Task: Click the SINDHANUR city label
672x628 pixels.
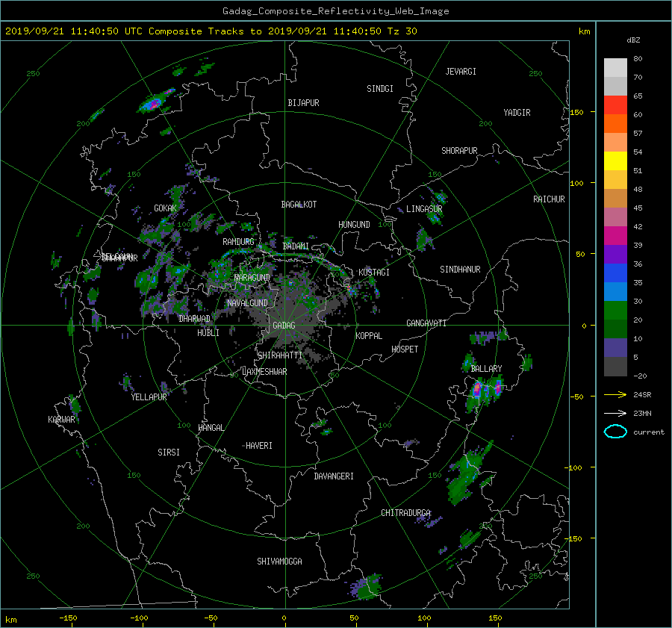Action: (x=460, y=270)
